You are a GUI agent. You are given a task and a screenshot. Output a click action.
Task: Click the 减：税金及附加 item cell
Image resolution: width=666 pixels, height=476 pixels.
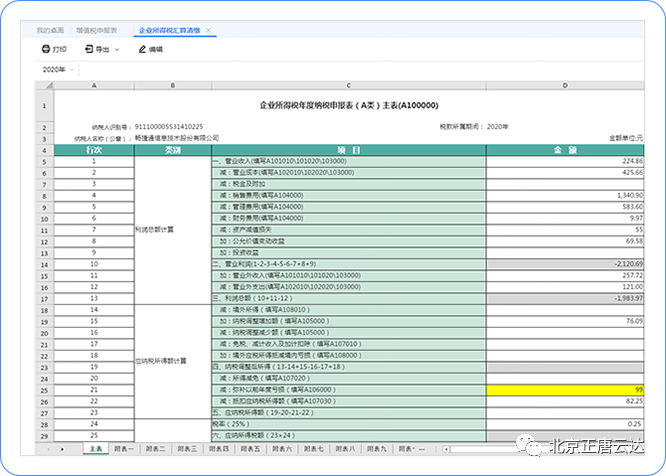click(x=349, y=184)
